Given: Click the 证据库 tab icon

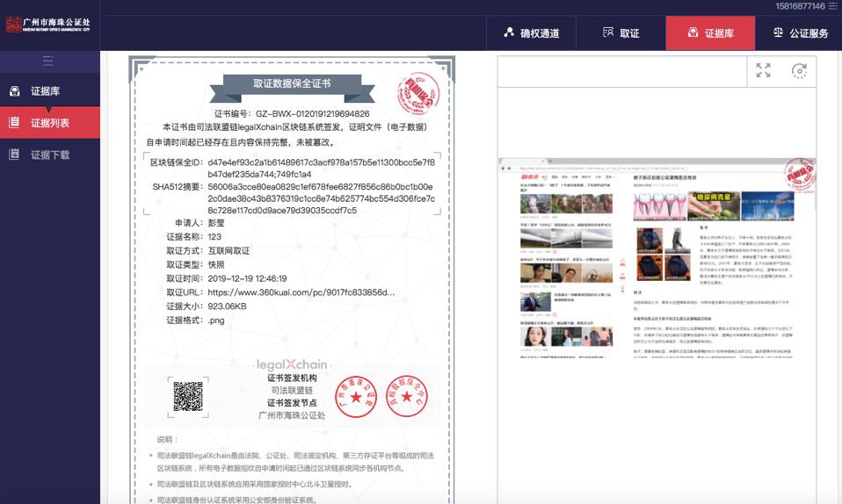Looking at the screenshot, I should point(693,32).
